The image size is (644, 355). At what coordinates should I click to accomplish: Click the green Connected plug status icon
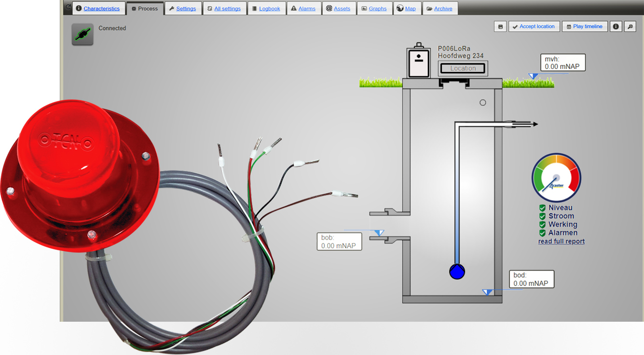coord(82,34)
